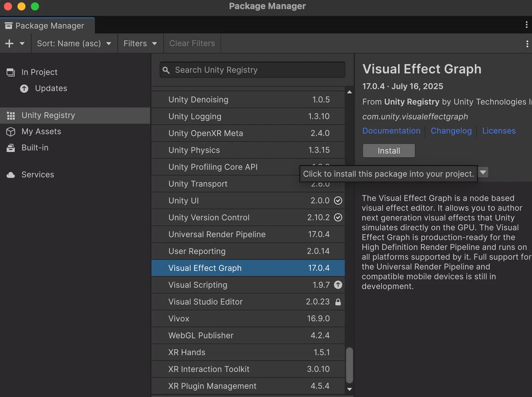Screen dimensions: 532x397
Task: Click the Built-in package icon
Action: 11,148
